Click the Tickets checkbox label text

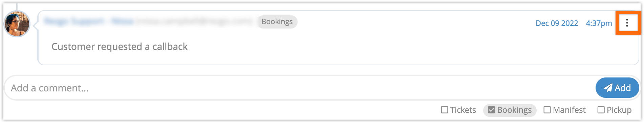(463, 110)
